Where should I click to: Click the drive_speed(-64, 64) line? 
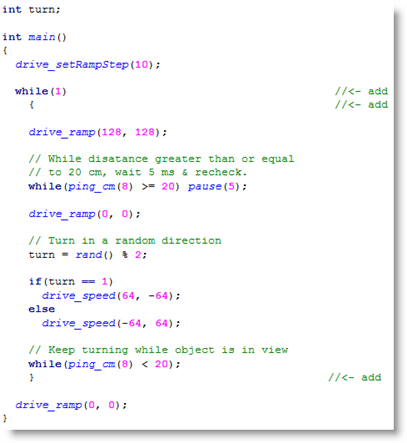(x=111, y=323)
